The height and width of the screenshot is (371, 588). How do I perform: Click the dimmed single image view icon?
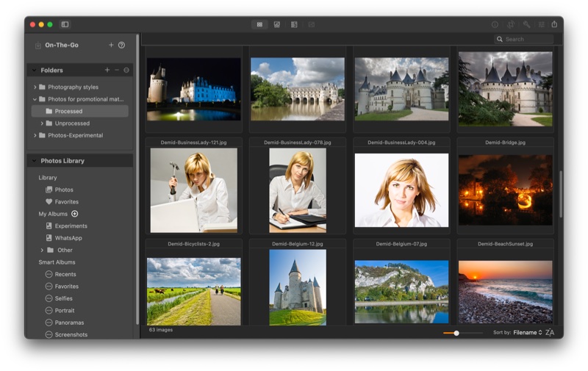coord(311,24)
